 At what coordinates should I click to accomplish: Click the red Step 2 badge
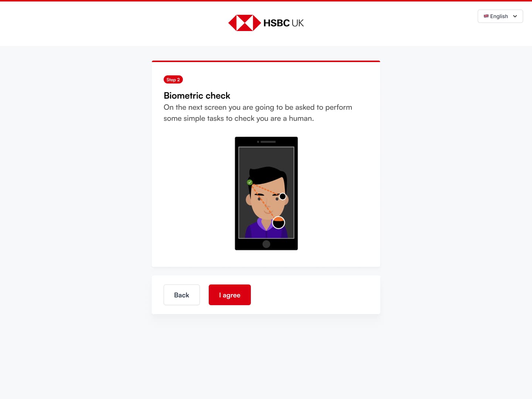173,79
